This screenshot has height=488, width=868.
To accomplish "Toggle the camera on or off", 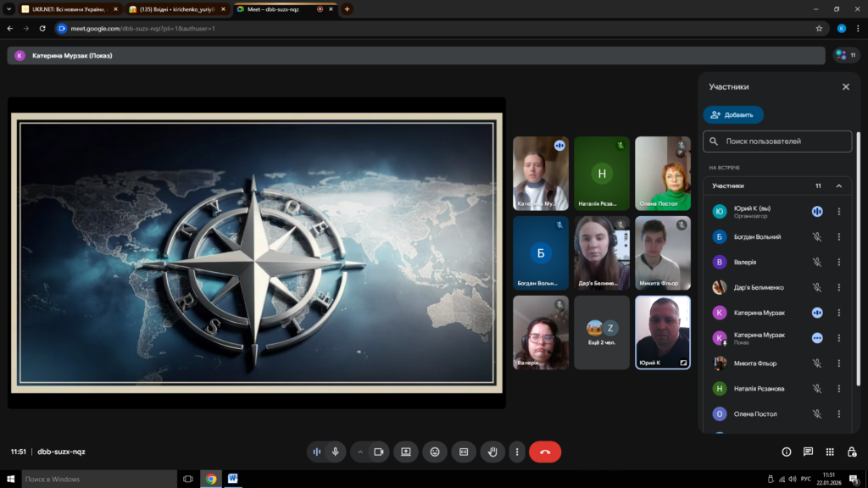I will coord(379,452).
